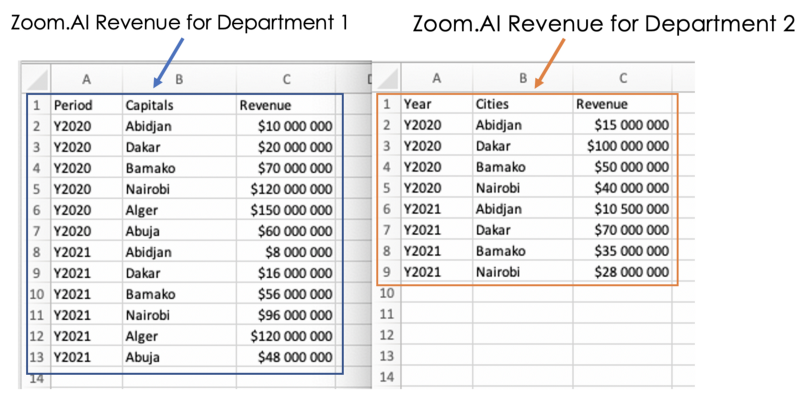
Task: Click Dakar in row 3 of Department 1
Action: pyautogui.click(x=179, y=147)
